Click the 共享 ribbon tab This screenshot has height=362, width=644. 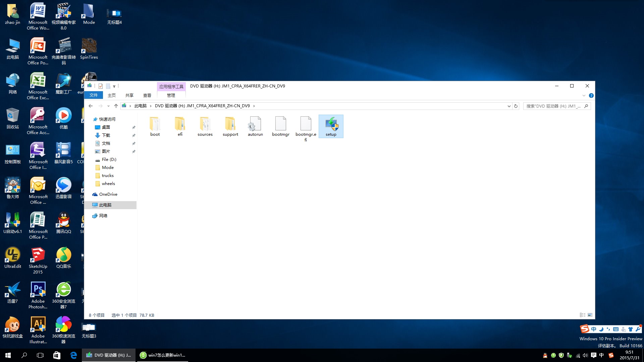click(x=129, y=95)
